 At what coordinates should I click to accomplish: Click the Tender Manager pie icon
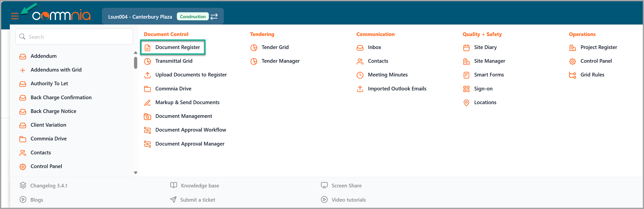tap(254, 61)
